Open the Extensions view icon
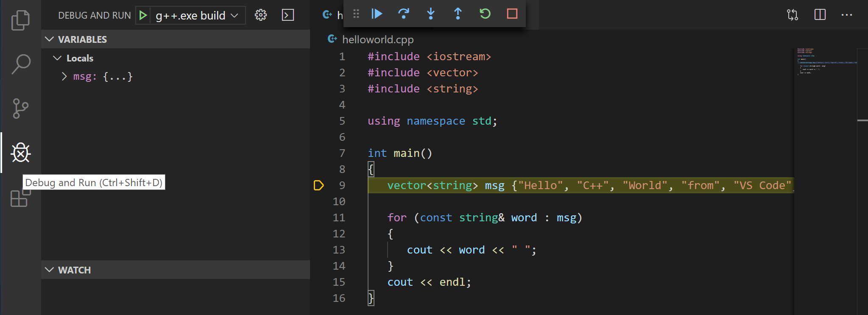Screen dimensions: 868x315 (x=20, y=198)
